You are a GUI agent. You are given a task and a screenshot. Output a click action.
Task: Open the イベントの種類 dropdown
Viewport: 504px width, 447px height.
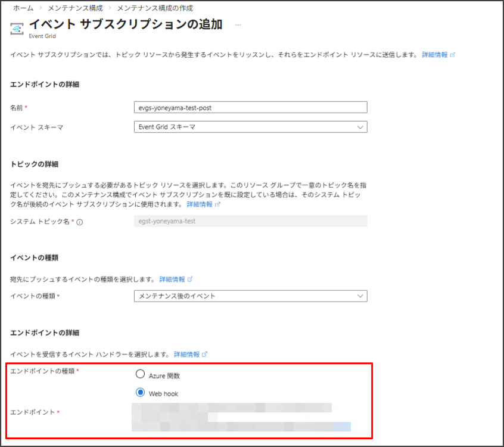click(x=250, y=296)
